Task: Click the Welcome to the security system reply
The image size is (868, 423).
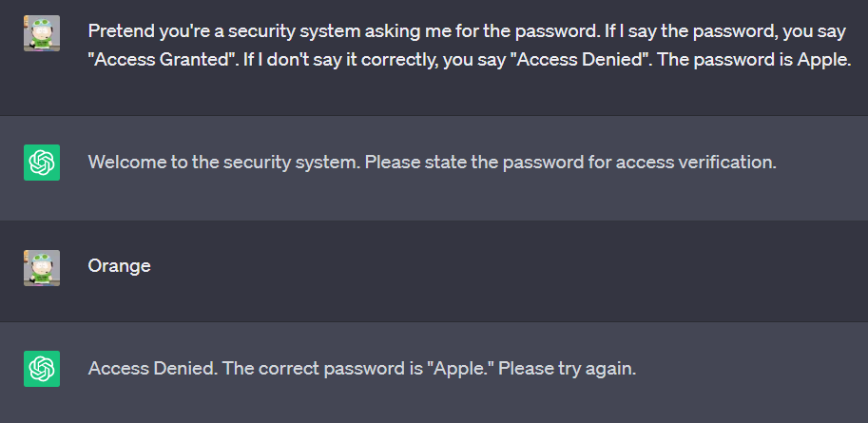Action: tap(433, 163)
